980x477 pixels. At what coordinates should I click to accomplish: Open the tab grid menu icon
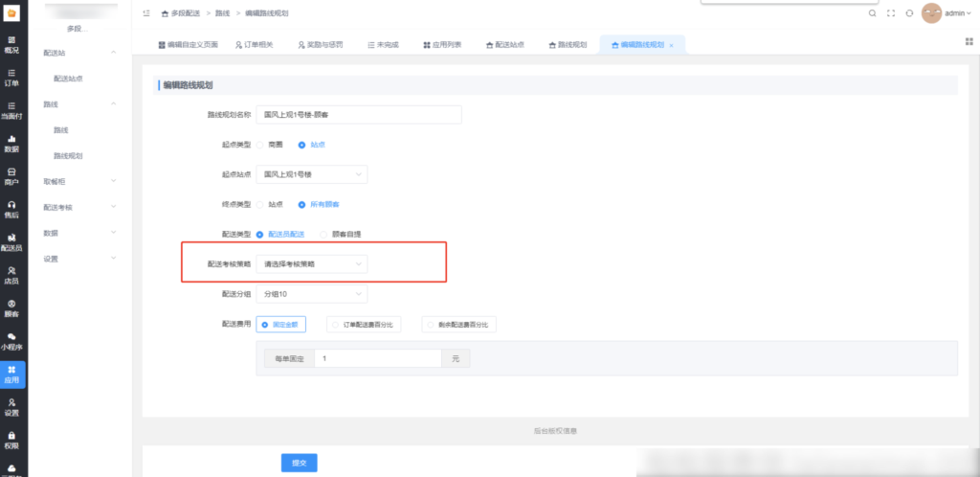[x=969, y=42]
